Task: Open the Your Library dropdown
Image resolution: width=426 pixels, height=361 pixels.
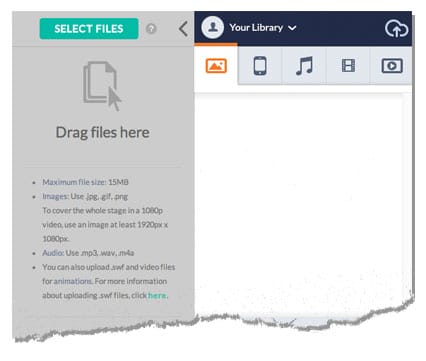Action: tap(262, 28)
